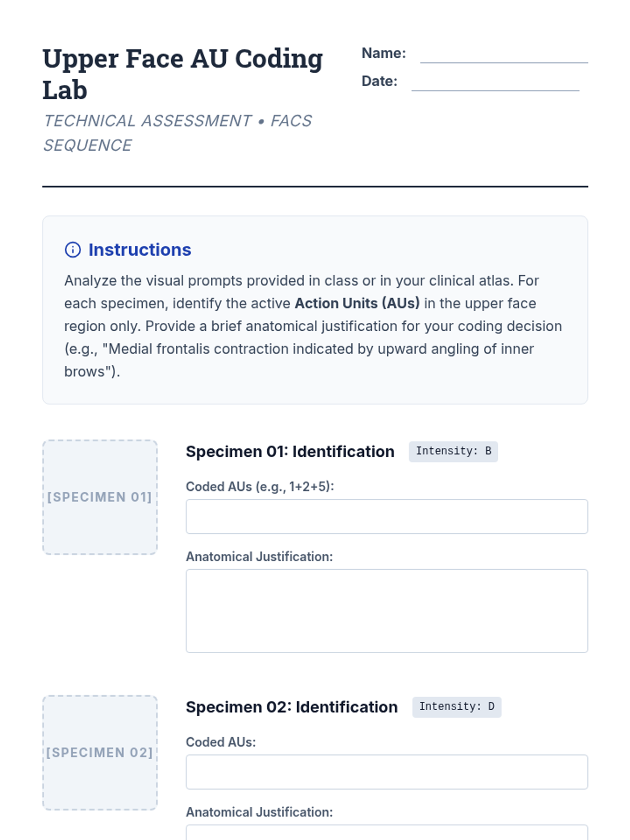The width and height of the screenshot is (630, 840).
Task: Click Specimen 02 Anatomical Justification box
Action: point(387,833)
